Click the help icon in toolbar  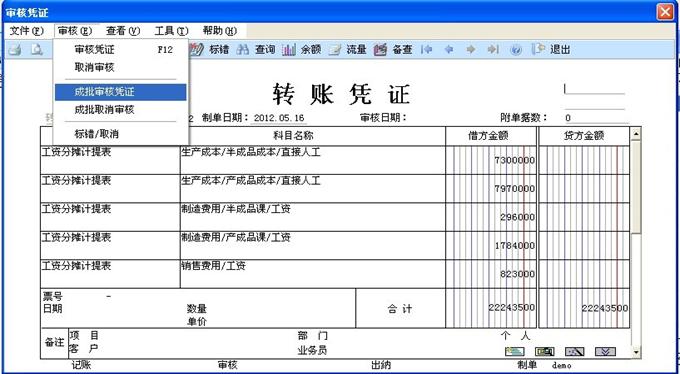coord(516,50)
